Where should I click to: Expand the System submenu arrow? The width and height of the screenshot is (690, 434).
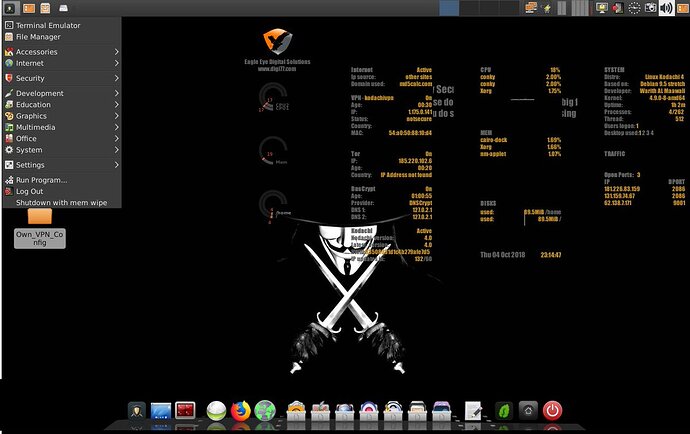[117, 150]
